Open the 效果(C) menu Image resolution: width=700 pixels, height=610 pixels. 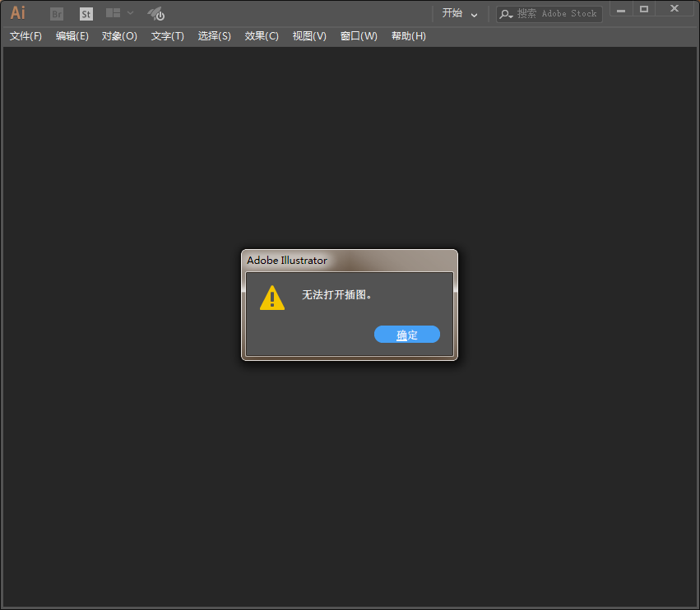click(x=262, y=36)
